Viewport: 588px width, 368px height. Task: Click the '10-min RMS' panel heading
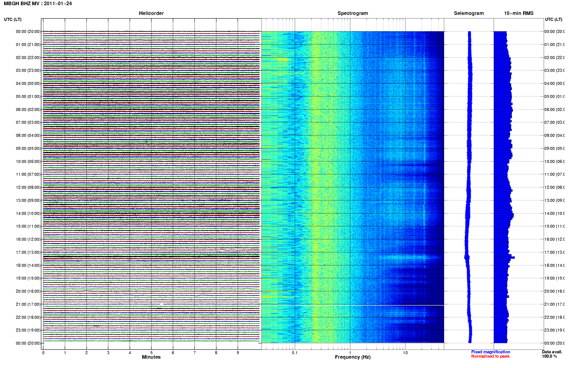[519, 13]
